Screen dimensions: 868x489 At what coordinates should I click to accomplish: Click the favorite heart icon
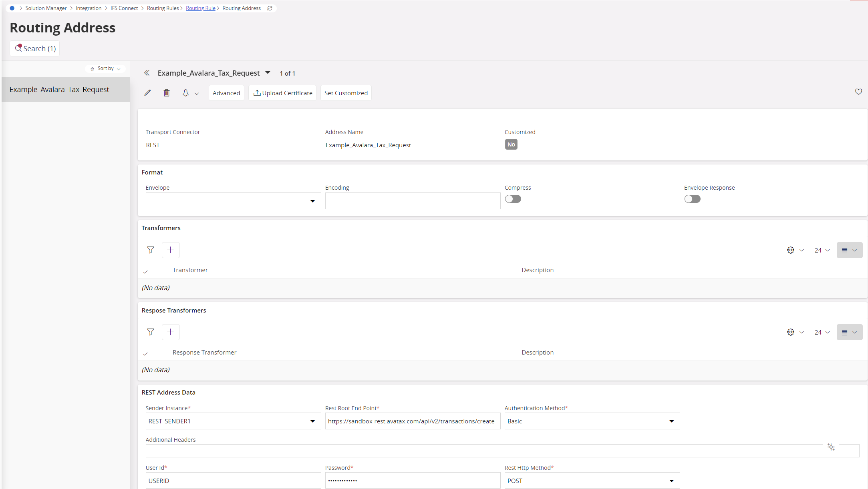(x=858, y=92)
